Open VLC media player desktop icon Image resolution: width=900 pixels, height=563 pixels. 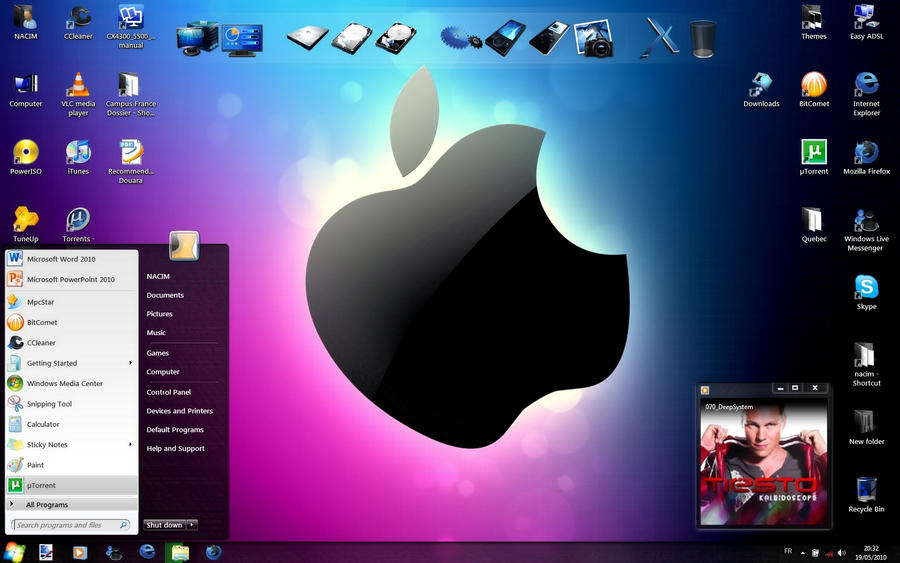(x=78, y=94)
